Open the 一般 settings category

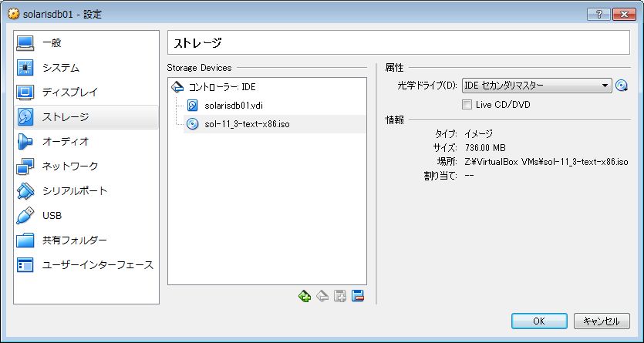tap(52, 42)
